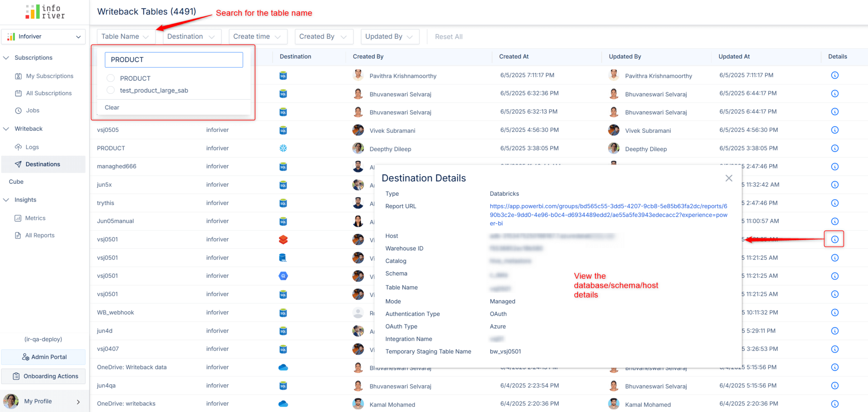The width and height of the screenshot is (868, 412).
Task: Expand the Created By filter dropdown
Action: pyautogui.click(x=323, y=36)
